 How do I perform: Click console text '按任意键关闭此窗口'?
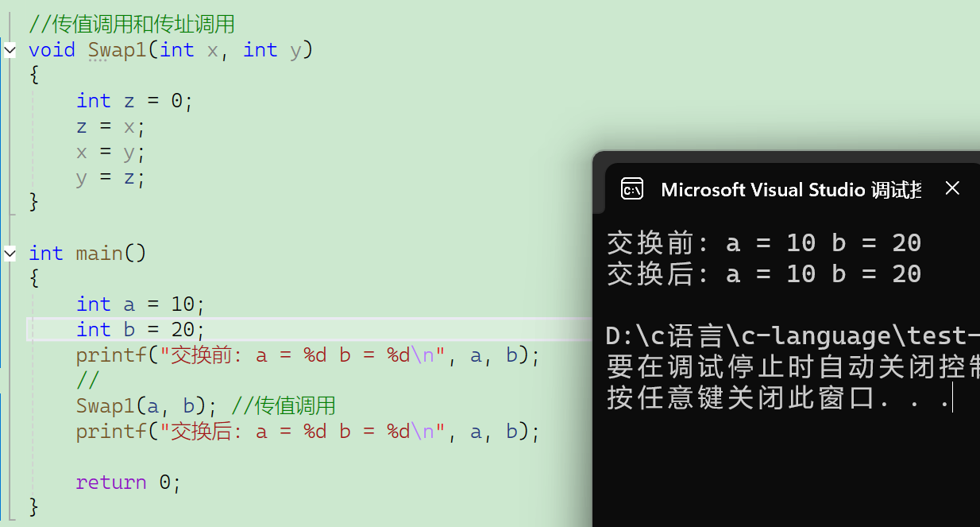coord(740,398)
